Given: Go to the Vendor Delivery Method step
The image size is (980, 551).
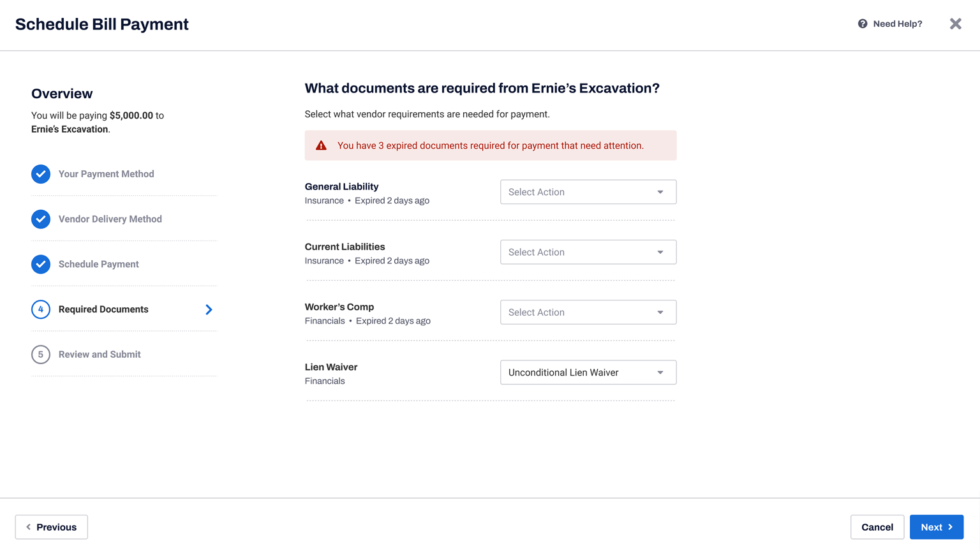Looking at the screenshot, I should tap(110, 219).
